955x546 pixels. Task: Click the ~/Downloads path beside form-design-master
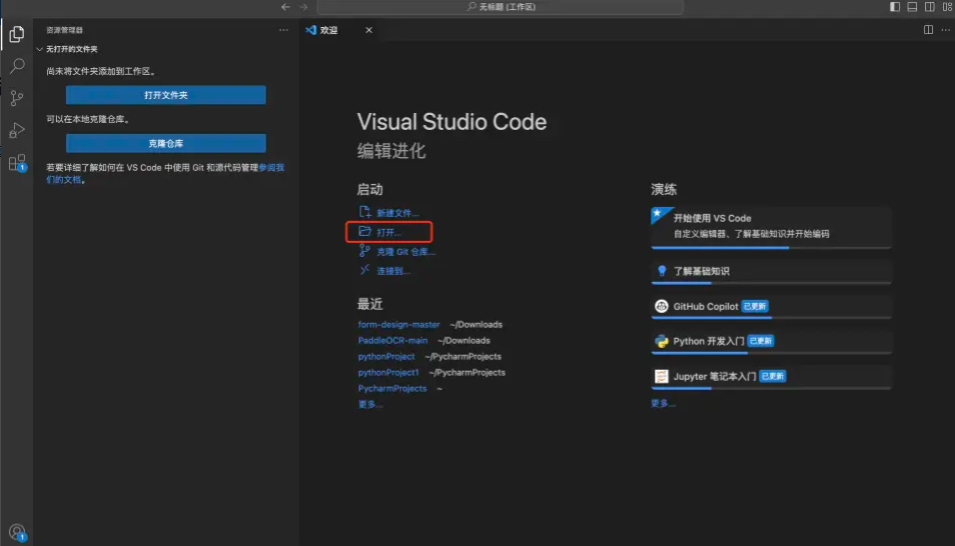[476, 325]
